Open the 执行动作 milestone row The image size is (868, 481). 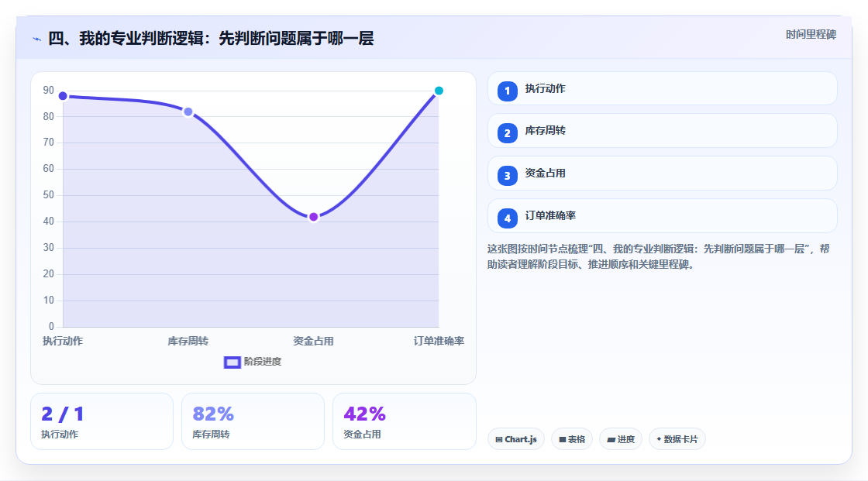click(x=662, y=88)
